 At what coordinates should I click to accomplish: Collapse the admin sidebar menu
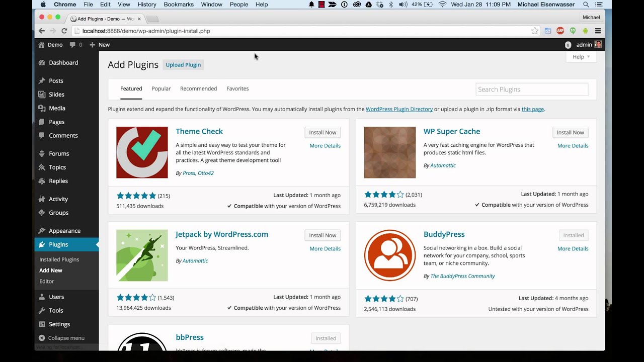click(x=61, y=338)
